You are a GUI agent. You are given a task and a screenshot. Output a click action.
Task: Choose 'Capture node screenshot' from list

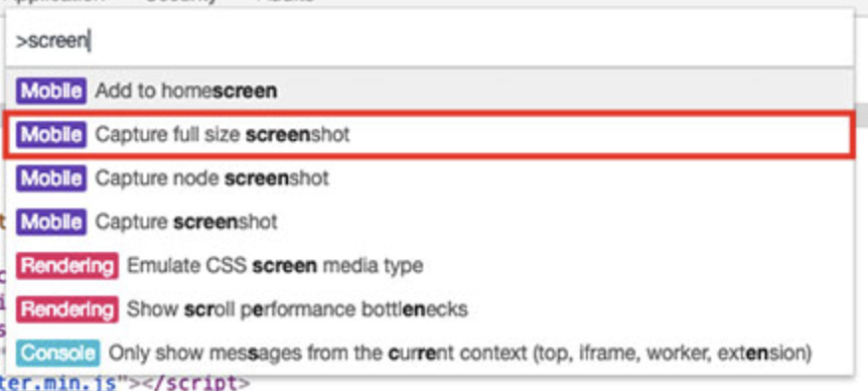430,178
